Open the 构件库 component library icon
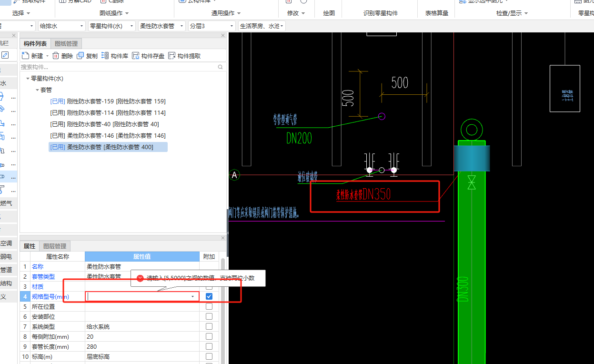This screenshot has width=594, height=364. pos(105,56)
